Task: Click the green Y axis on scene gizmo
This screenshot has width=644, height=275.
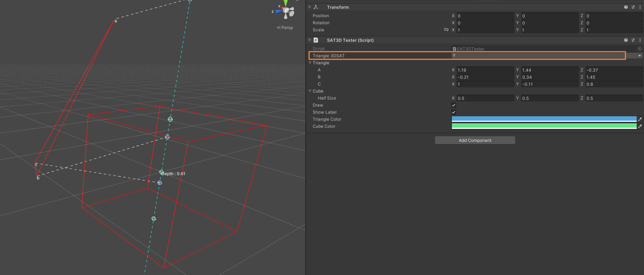Action: (x=285, y=3)
